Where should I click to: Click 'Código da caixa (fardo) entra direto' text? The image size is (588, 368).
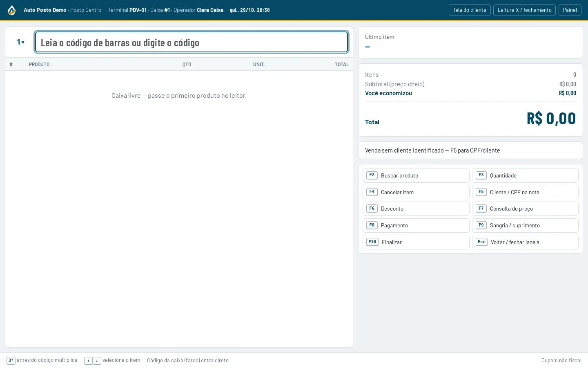coord(188,361)
